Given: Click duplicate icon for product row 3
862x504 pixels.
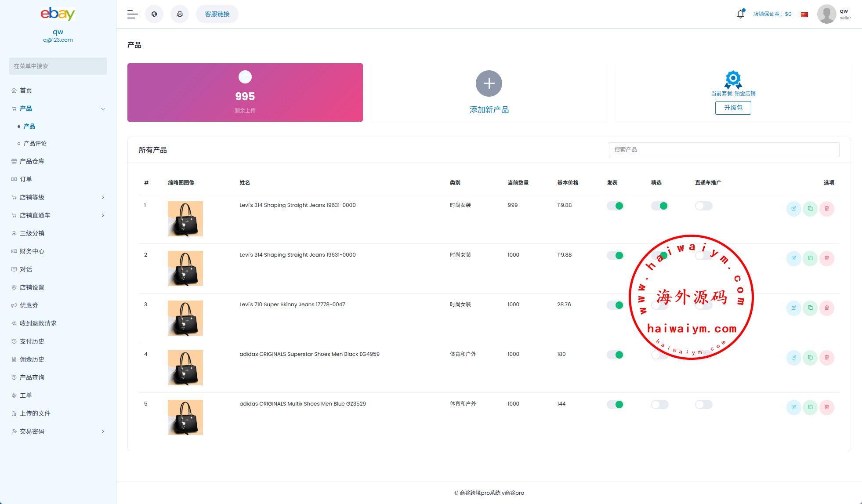Looking at the screenshot, I should pyautogui.click(x=810, y=308).
